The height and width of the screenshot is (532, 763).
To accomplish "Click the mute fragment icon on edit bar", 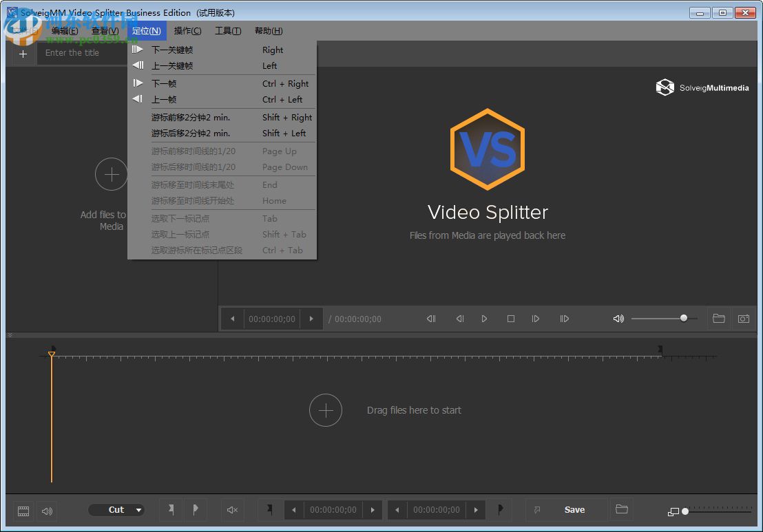I will (232, 510).
